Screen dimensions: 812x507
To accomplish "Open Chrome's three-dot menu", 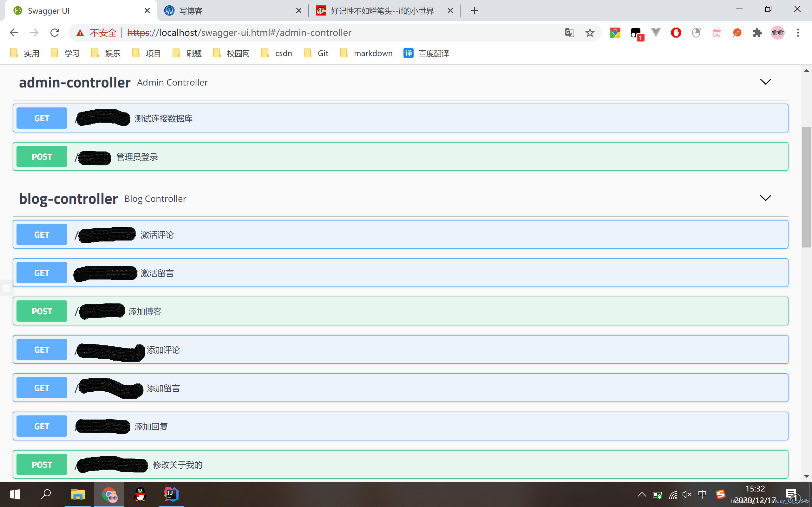I will [x=798, y=33].
